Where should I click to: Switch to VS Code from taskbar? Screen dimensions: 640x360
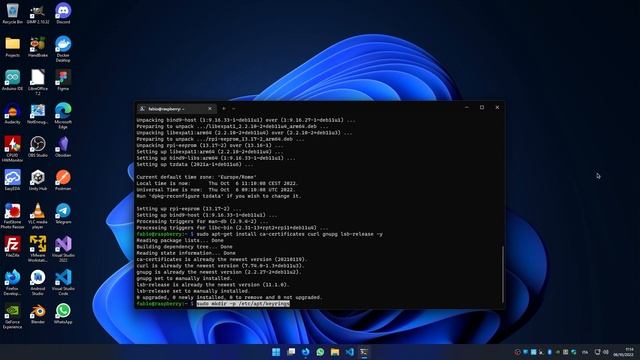point(349,352)
